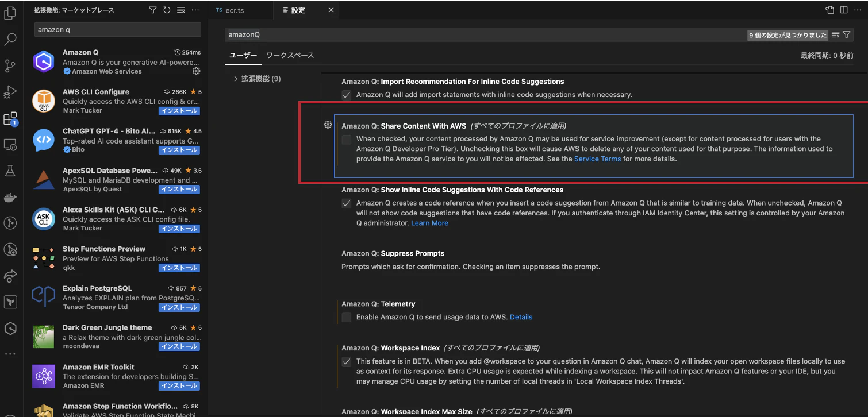Check the Share Content With AWS box
868x417 pixels.
pos(347,140)
